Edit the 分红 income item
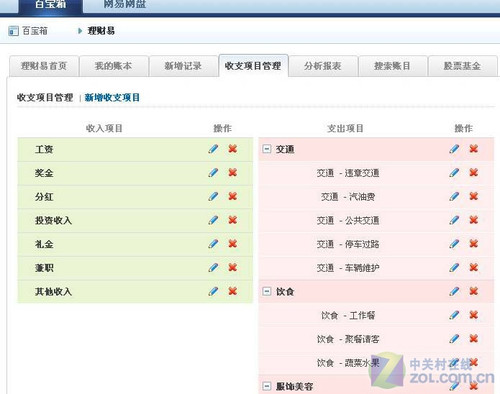The image size is (500, 394). 213,196
